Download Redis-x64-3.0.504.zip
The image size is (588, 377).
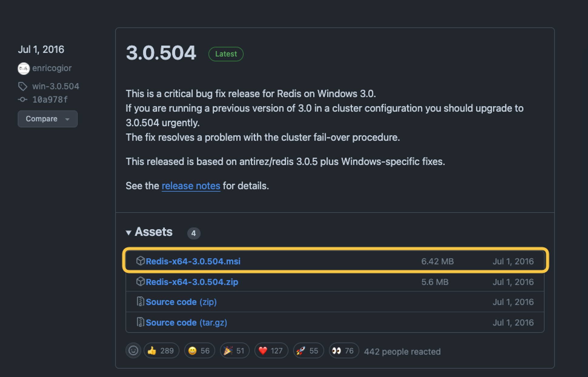(x=192, y=282)
